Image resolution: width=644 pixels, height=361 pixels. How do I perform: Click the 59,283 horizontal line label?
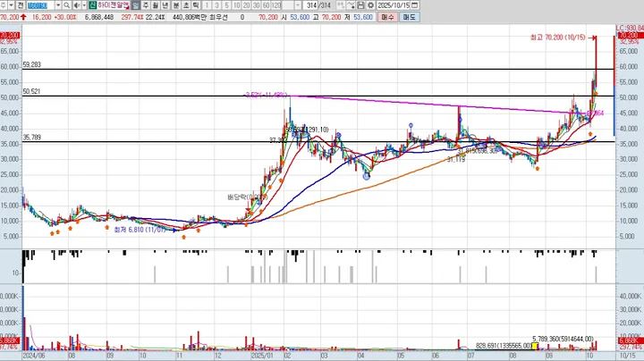pyautogui.click(x=31, y=64)
